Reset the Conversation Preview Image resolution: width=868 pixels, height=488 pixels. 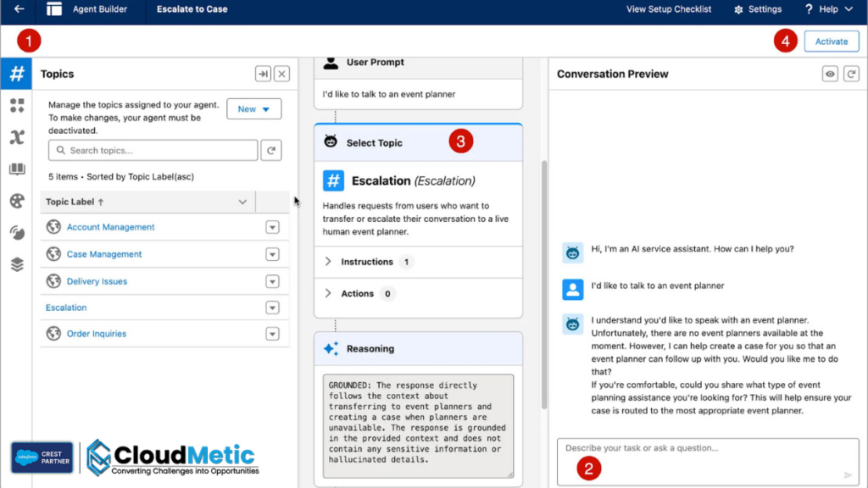pyautogui.click(x=852, y=75)
